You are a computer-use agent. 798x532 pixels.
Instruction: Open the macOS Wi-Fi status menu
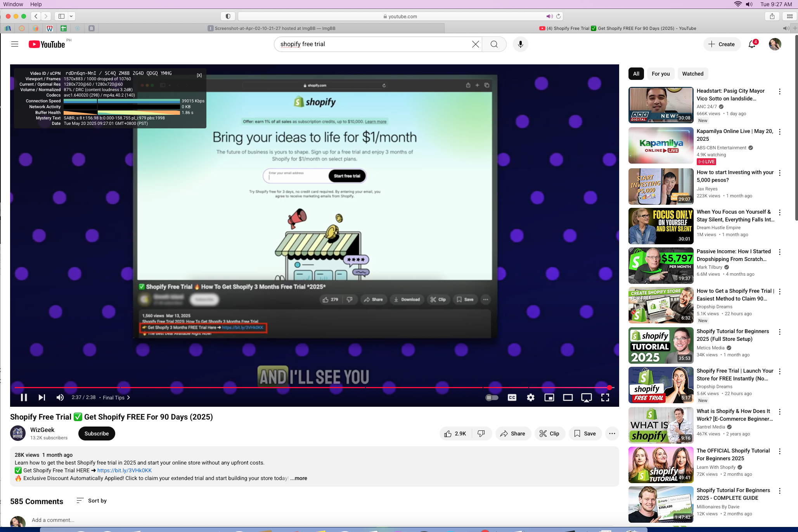pos(737,4)
